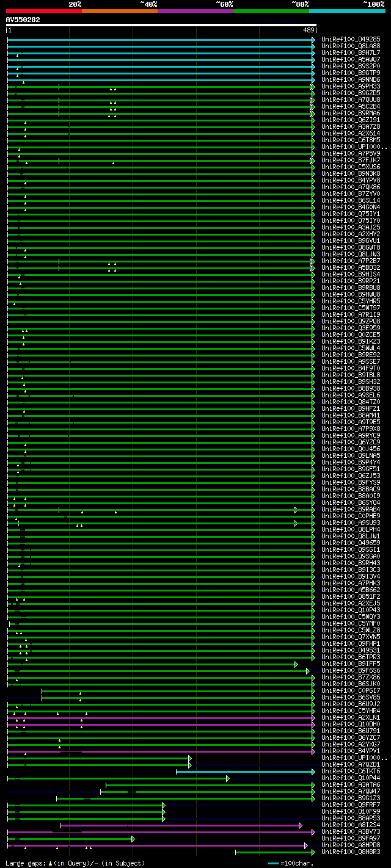The width and height of the screenshot is (391, 868).
Task: Click the cyan ~100% identity legend segment
Action: [x=346, y=10]
